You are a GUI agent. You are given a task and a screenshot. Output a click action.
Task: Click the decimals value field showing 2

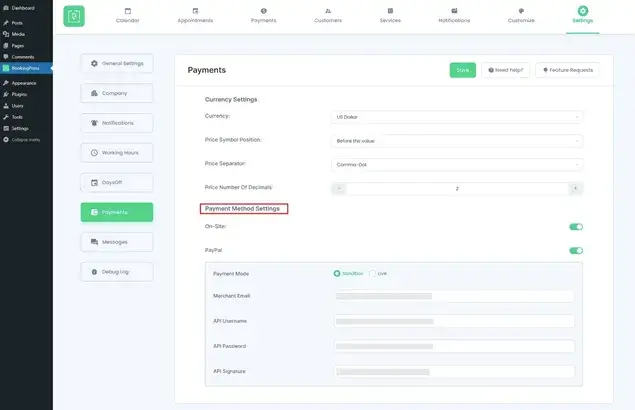(457, 188)
